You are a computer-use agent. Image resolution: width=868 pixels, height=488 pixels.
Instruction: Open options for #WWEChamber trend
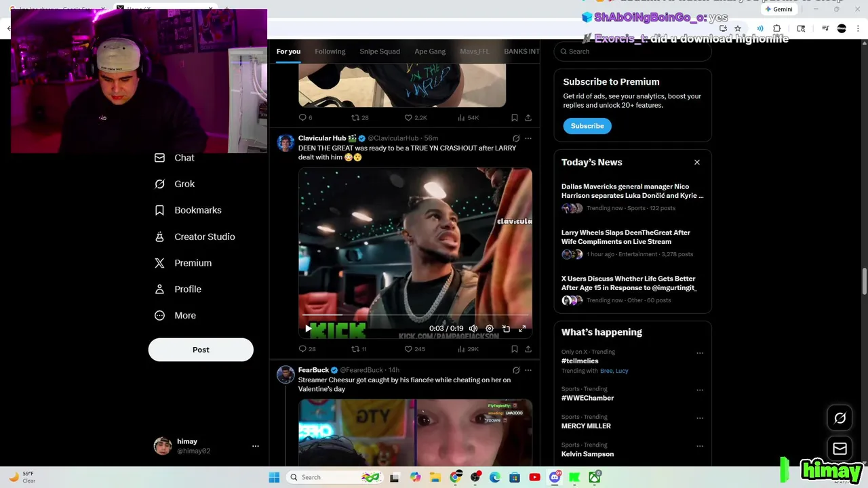tap(700, 390)
